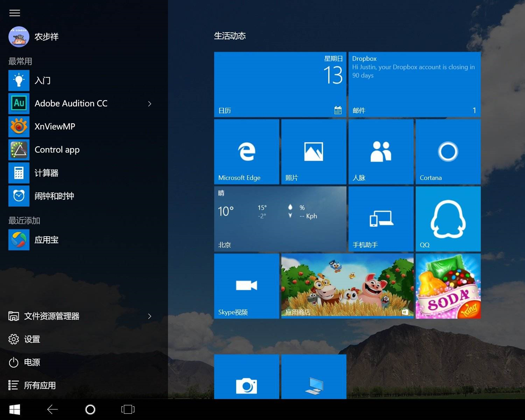Viewport: 525px width, 420px height.
Task: Open 设置 settings
Action: (24, 339)
